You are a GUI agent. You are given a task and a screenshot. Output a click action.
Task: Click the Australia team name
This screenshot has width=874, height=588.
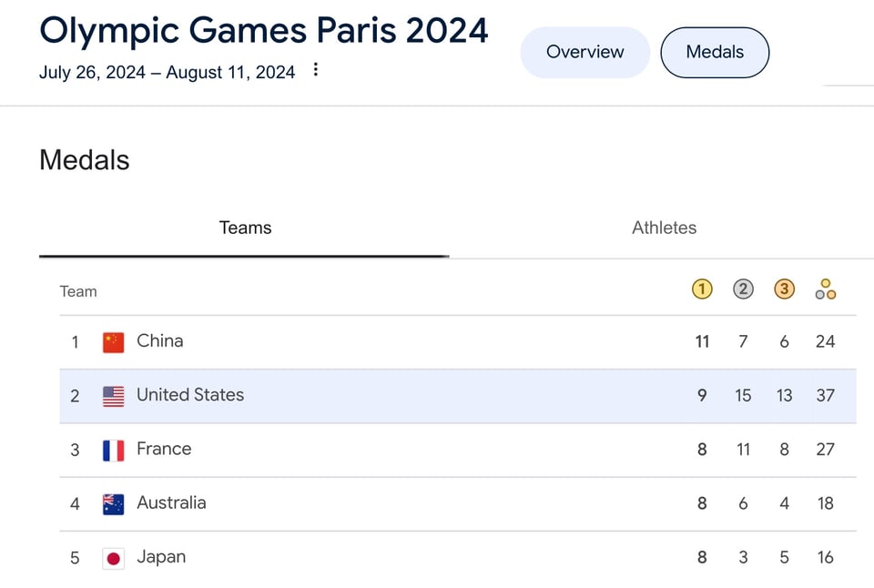pos(171,502)
